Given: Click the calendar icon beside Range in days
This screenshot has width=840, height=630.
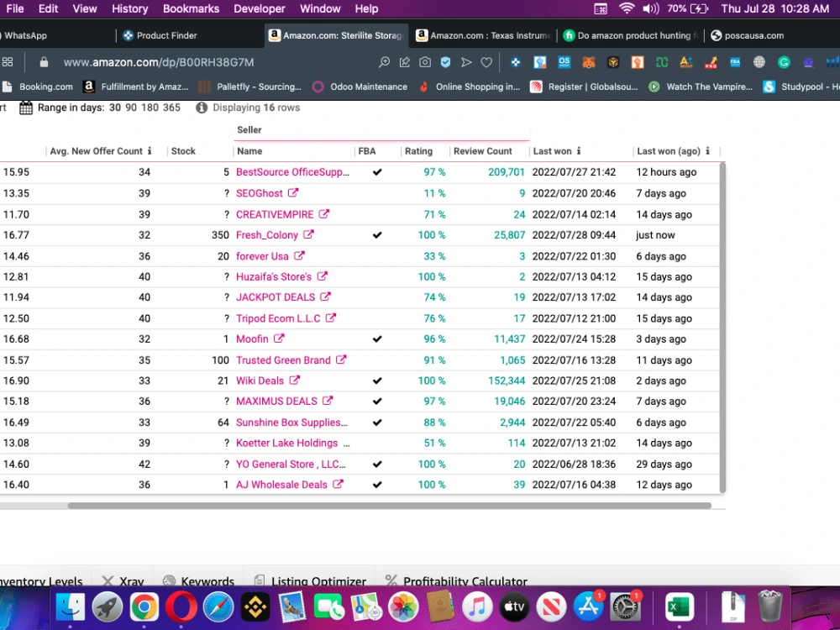Looking at the screenshot, I should pos(26,108).
